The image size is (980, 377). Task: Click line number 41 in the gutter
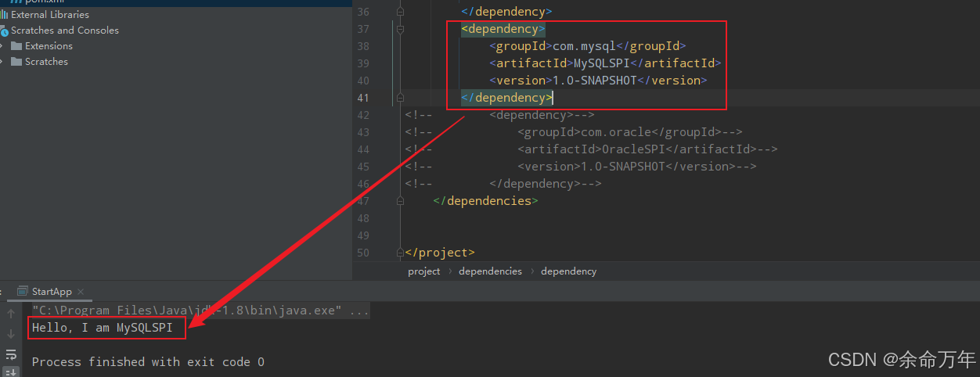click(x=362, y=98)
